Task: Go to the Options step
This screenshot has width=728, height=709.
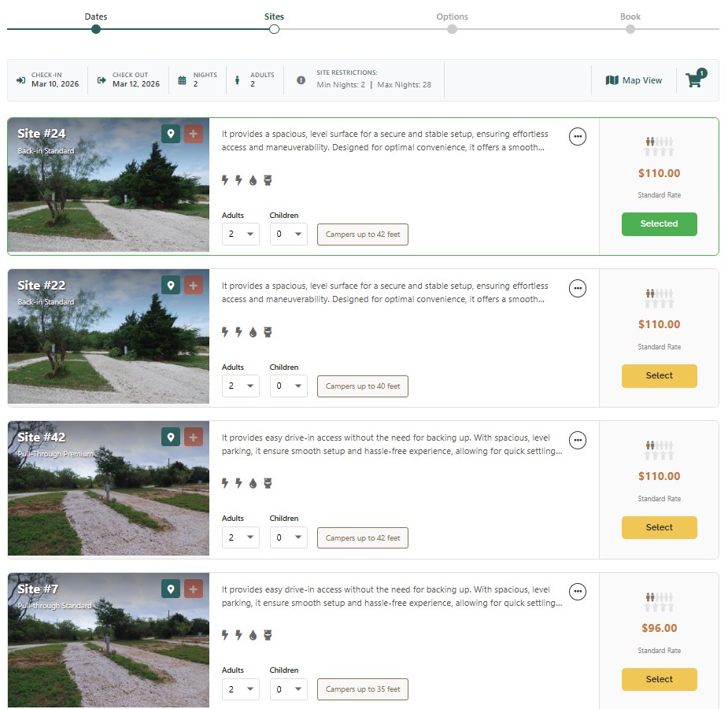Action: click(452, 29)
